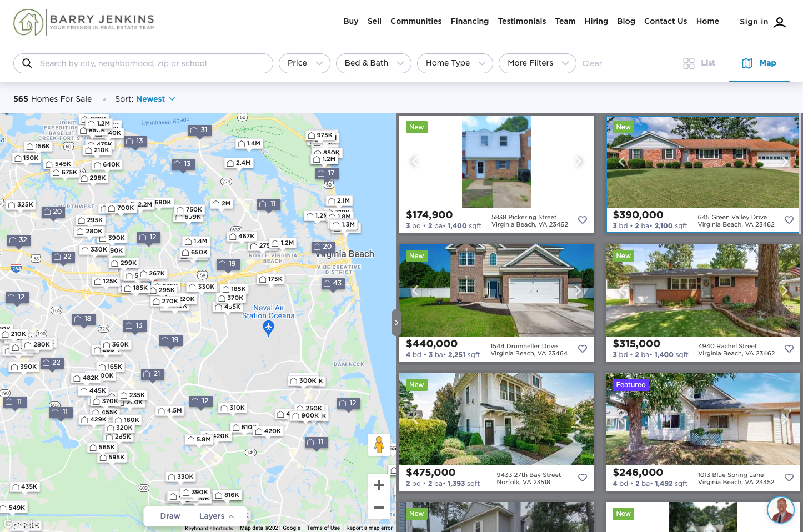Switch to List view tab
This screenshot has height=532, width=803.
(699, 63)
